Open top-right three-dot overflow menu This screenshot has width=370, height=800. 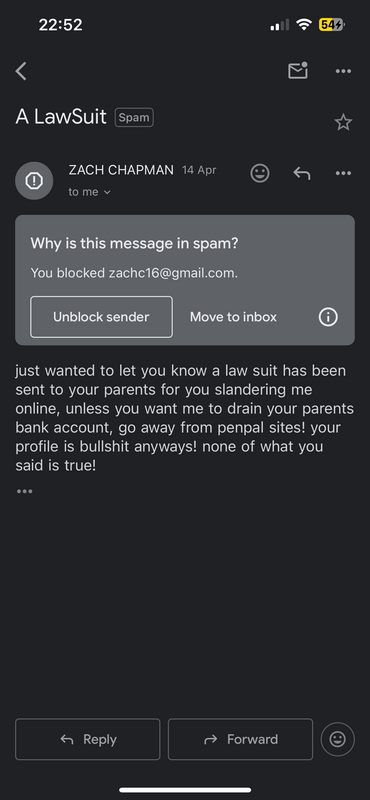coord(343,71)
